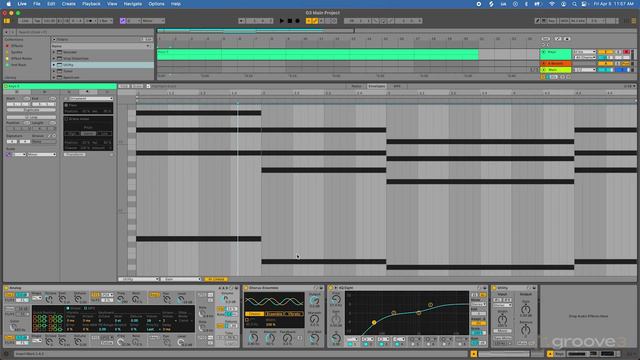640x360 pixels.
Task: Select the One Shot collection
Action: pyautogui.click(x=18, y=65)
